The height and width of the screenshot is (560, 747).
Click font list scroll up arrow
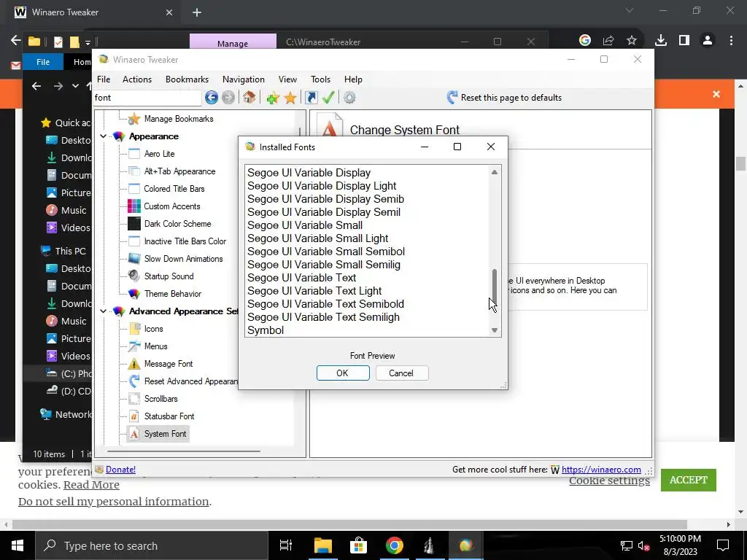click(x=495, y=172)
